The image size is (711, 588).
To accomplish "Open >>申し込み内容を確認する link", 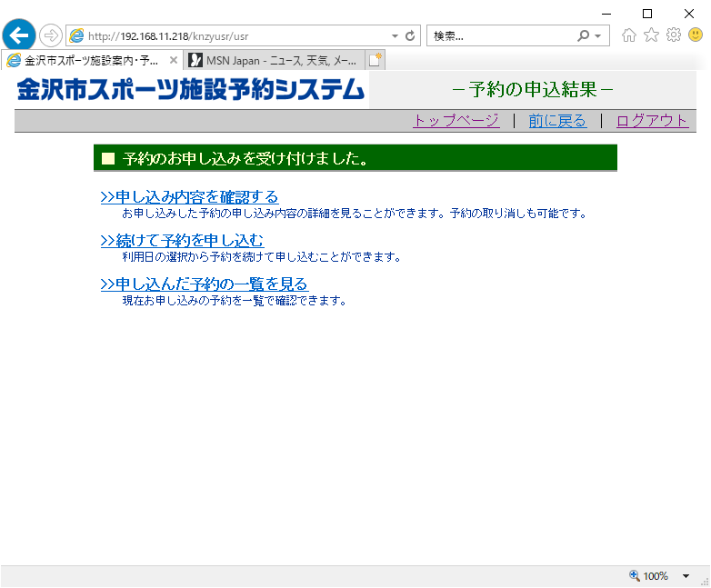I will (x=189, y=196).
